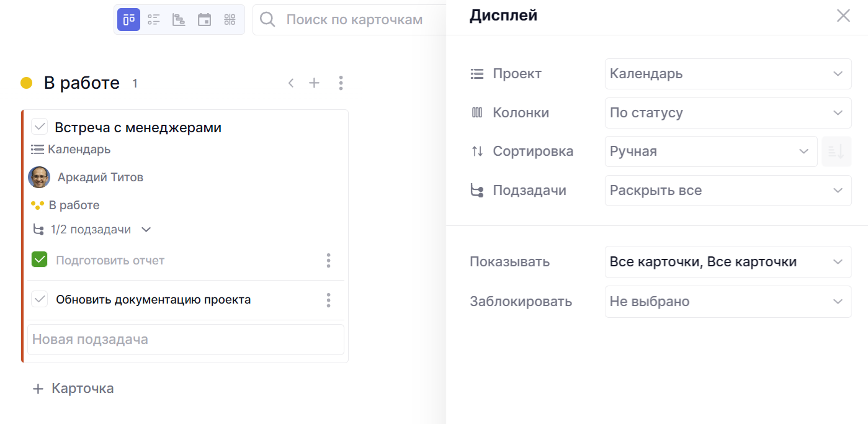The width and height of the screenshot is (868, 424).
Task: Switch to the list view icon
Action: (153, 20)
